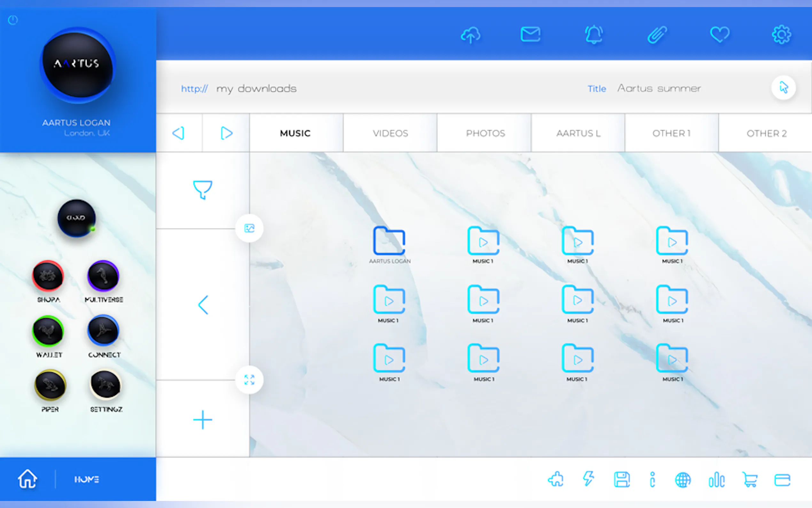
Task: Click the shopping cart icon
Action: [750, 480]
